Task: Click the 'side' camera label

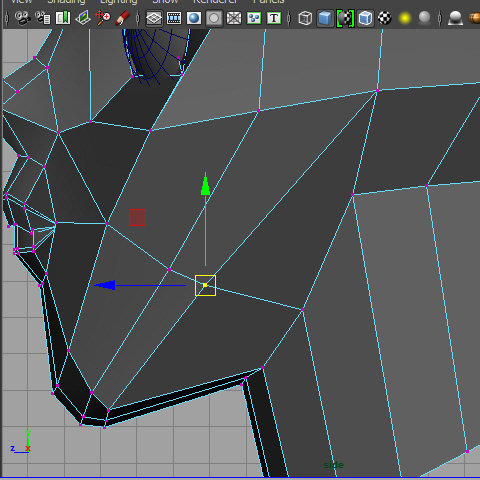Action: [333, 465]
